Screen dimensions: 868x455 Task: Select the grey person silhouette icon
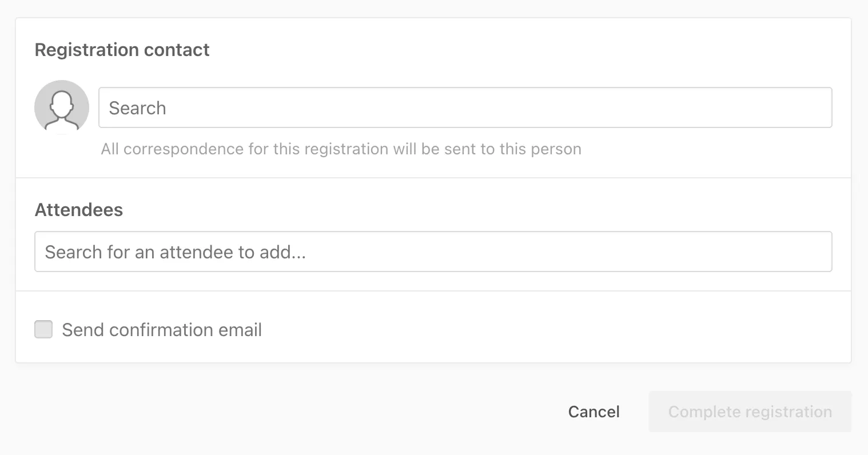62,107
